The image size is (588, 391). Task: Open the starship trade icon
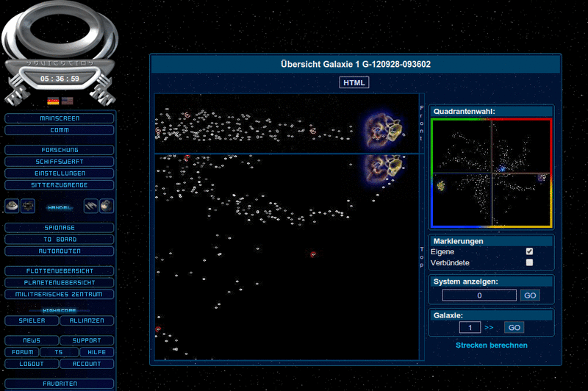point(90,206)
